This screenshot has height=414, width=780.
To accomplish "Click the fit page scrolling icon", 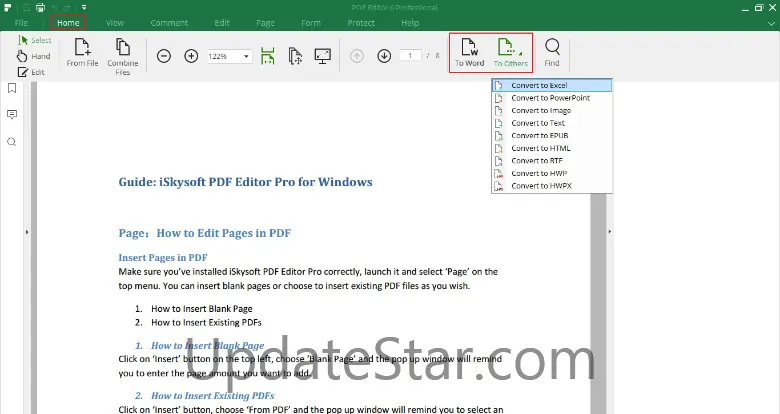I will tap(295, 56).
